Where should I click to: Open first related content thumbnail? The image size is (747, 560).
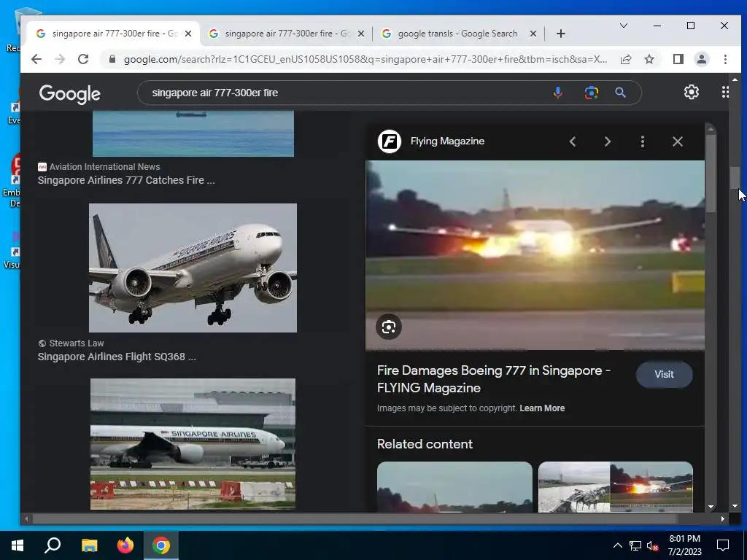[x=454, y=486]
